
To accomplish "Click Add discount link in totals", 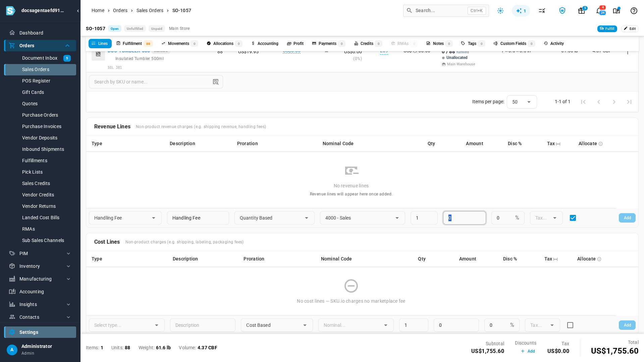I will [x=528, y=351].
